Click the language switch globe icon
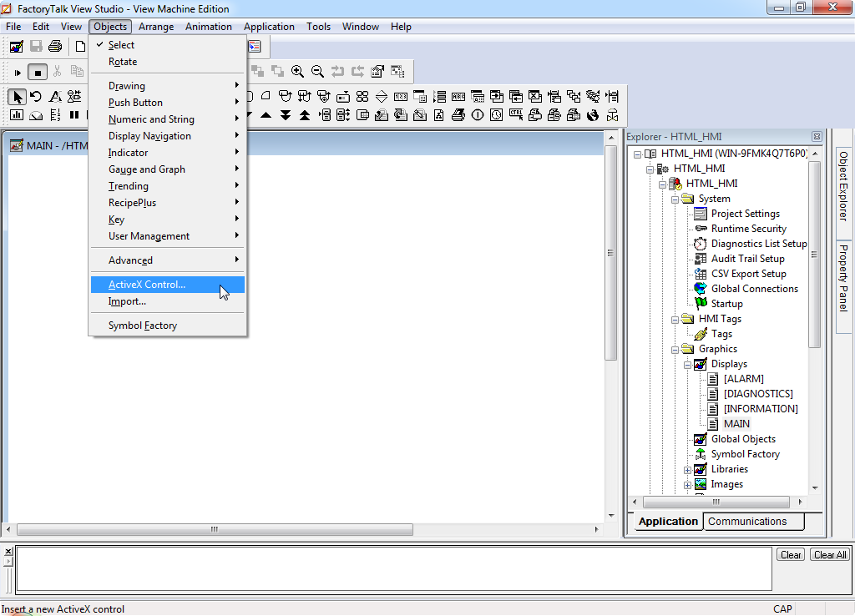Viewport: 855px width, 616px height. click(593, 115)
